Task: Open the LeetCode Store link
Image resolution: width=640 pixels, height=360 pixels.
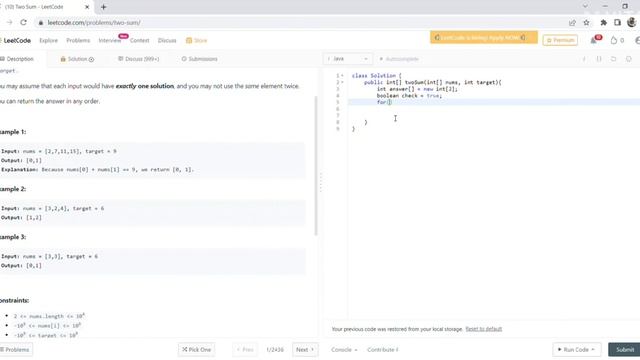Action: click(196, 40)
